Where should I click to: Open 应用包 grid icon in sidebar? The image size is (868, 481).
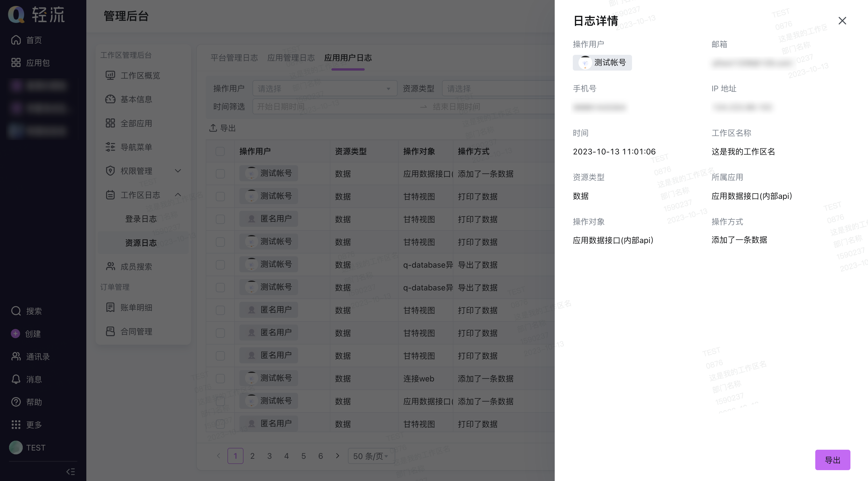coord(16,63)
